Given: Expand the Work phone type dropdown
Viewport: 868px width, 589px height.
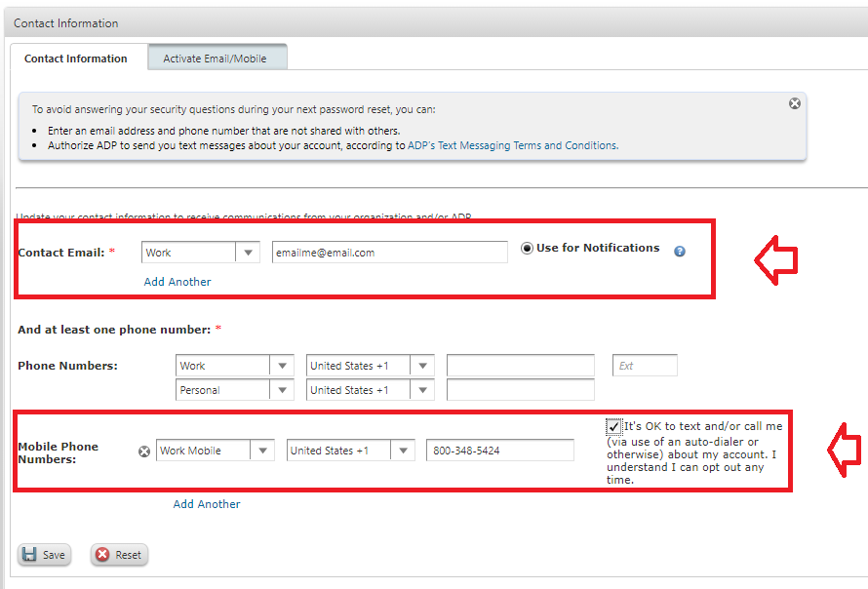Looking at the screenshot, I should click(x=283, y=366).
